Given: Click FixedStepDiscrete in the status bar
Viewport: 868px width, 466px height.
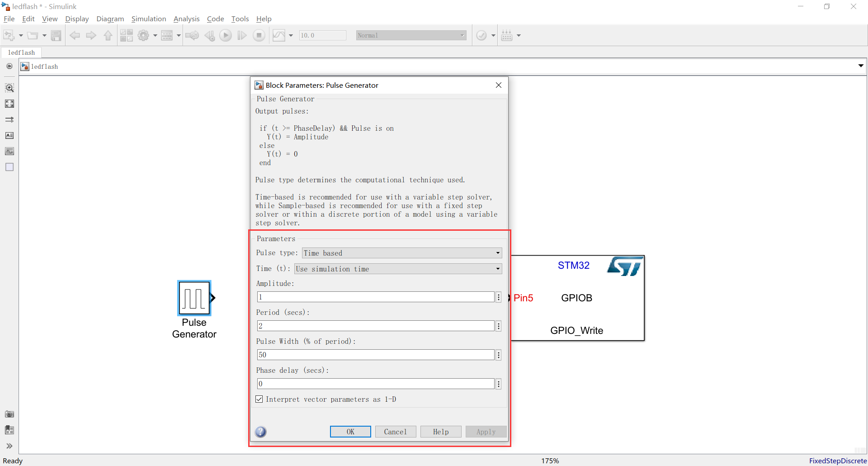Looking at the screenshot, I should pyautogui.click(x=839, y=461).
